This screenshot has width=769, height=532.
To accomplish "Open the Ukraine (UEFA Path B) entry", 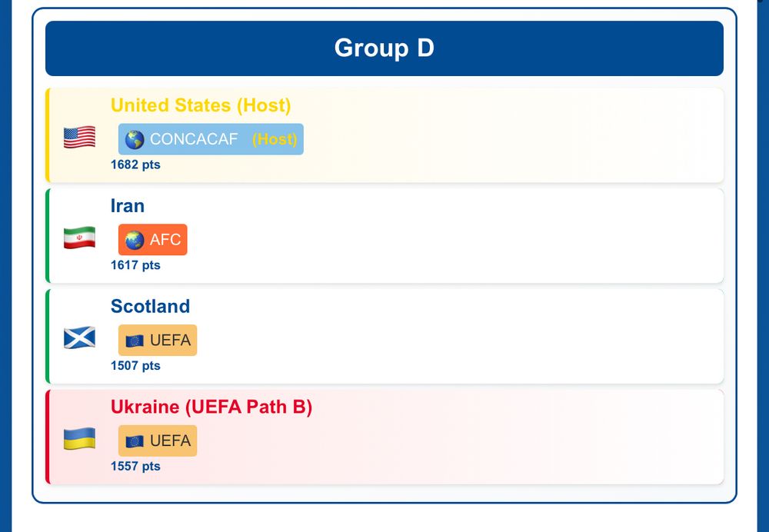I will (x=384, y=437).
